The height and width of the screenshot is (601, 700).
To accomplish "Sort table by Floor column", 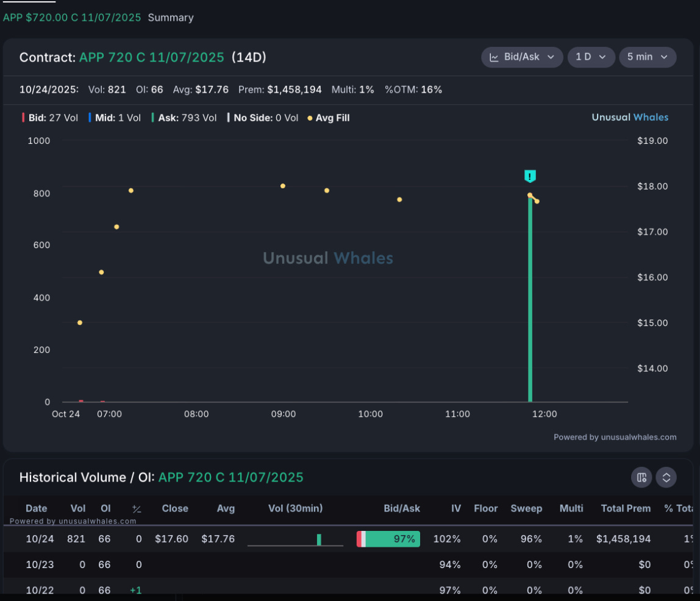I will [486, 508].
